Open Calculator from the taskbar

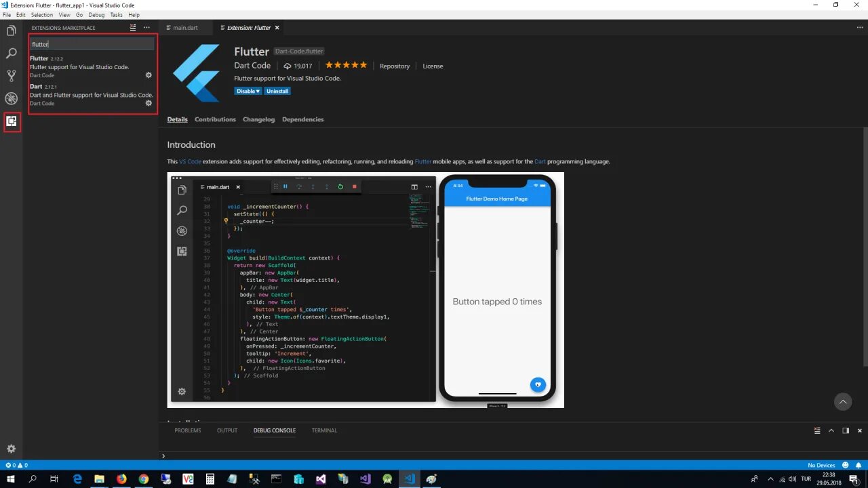pos(210,479)
